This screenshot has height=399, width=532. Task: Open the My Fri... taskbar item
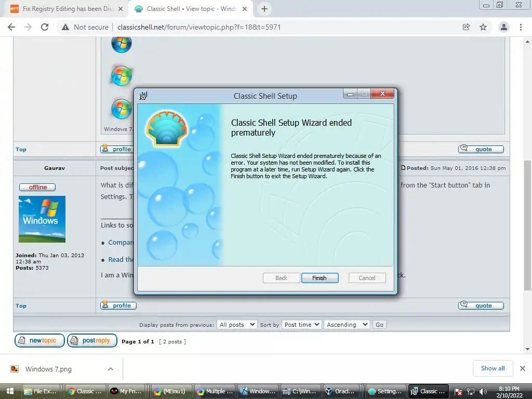coord(126,391)
